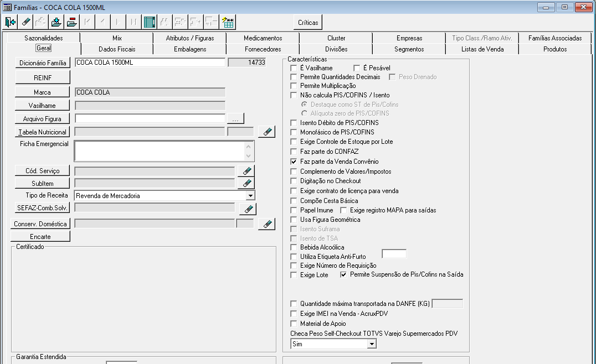Click eraser icon beside SubItem field
596x364 pixels.
click(x=246, y=183)
